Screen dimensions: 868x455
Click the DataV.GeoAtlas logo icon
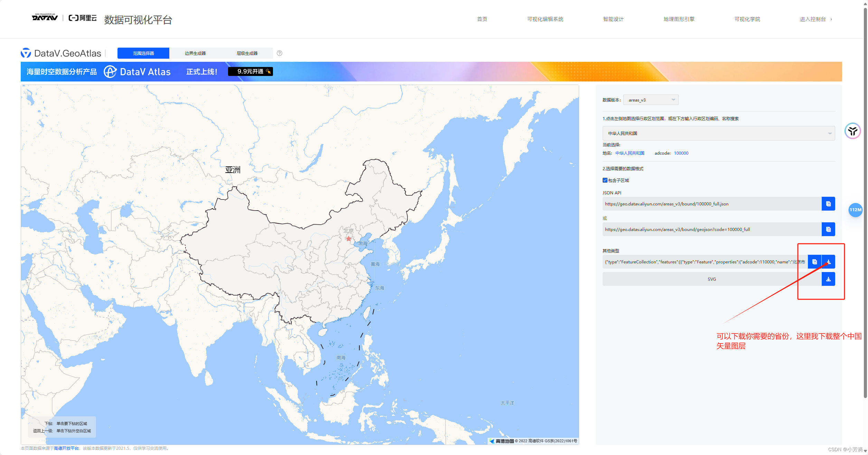26,53
